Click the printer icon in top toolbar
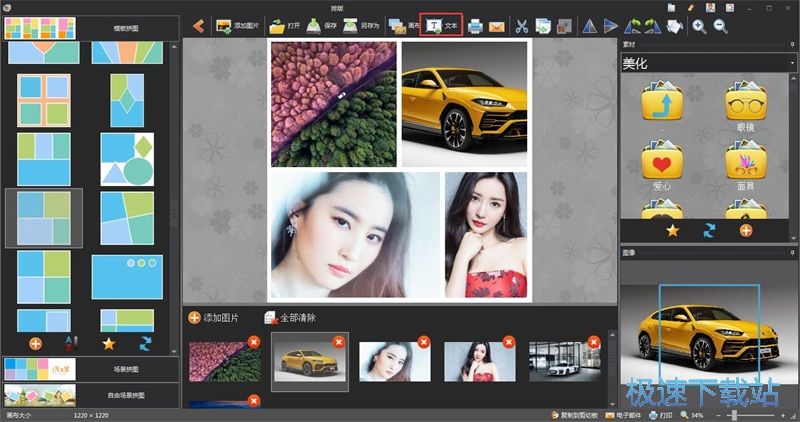Viewport: 800px width, 422px height. tap(476, 26)
